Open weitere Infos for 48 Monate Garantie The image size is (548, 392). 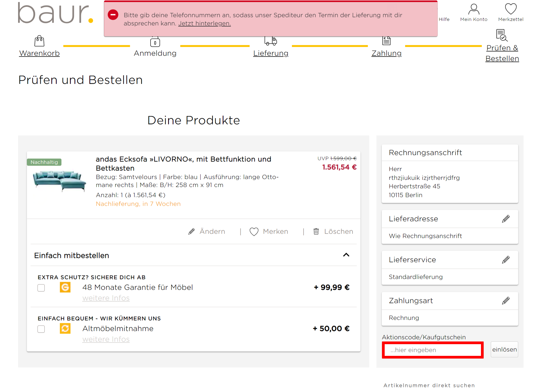[106, 298]
